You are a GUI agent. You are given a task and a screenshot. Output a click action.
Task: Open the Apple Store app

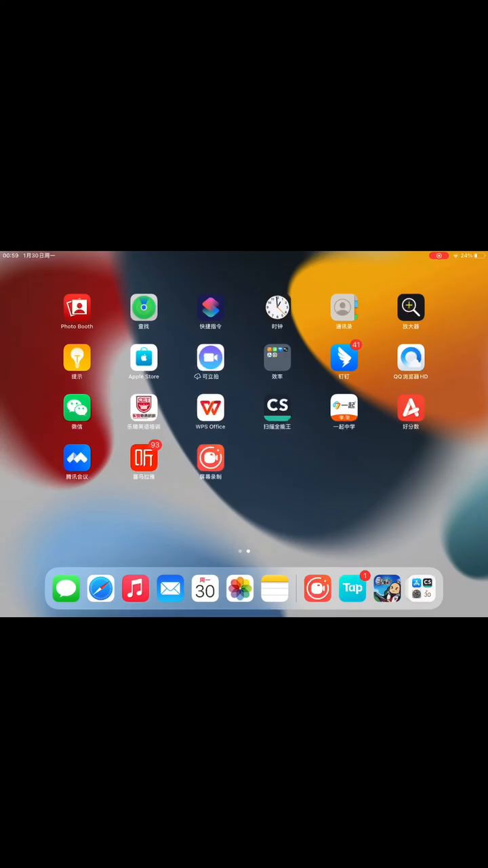[144, 357]
